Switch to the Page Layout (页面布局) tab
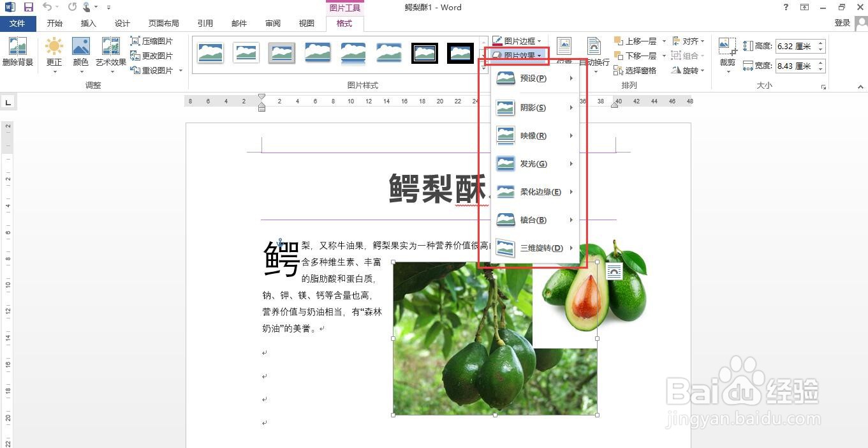 tap(164, 23)
